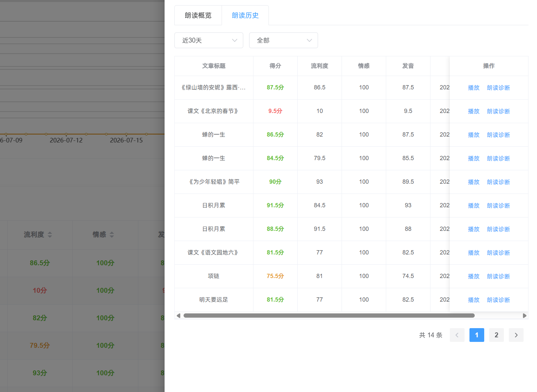
Task: Open 朗读诊断 for 项链
Action: tap(498, 276)
